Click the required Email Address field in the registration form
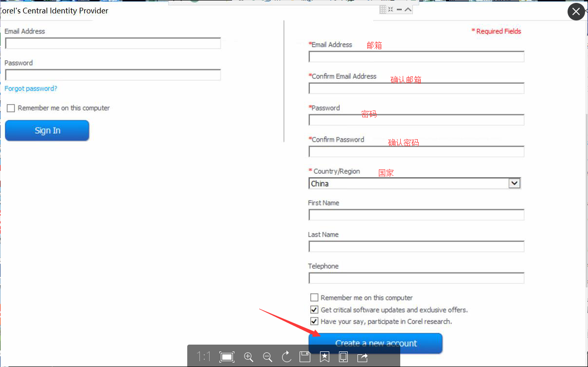Image resolution: width=588 pixels, height=367 pixels. pyautogui.click(x=416, y=56)
